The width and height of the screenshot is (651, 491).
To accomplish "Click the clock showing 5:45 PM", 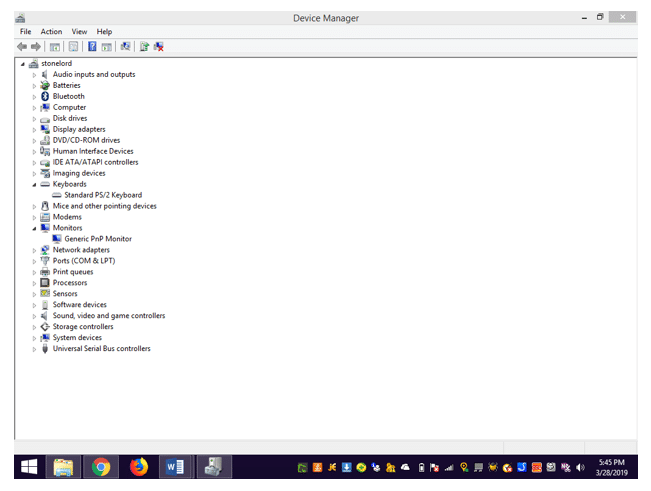I will coord(611,462).
